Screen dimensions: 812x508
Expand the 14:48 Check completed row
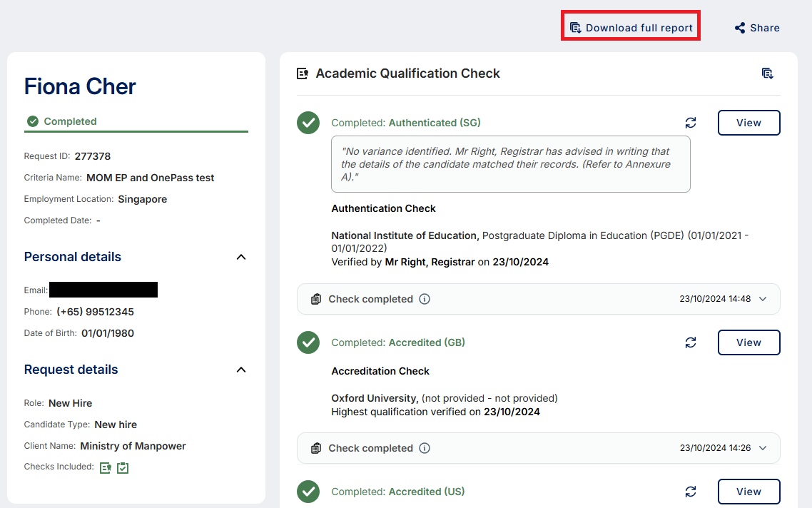pyautogui.click(x=763, y=299)
